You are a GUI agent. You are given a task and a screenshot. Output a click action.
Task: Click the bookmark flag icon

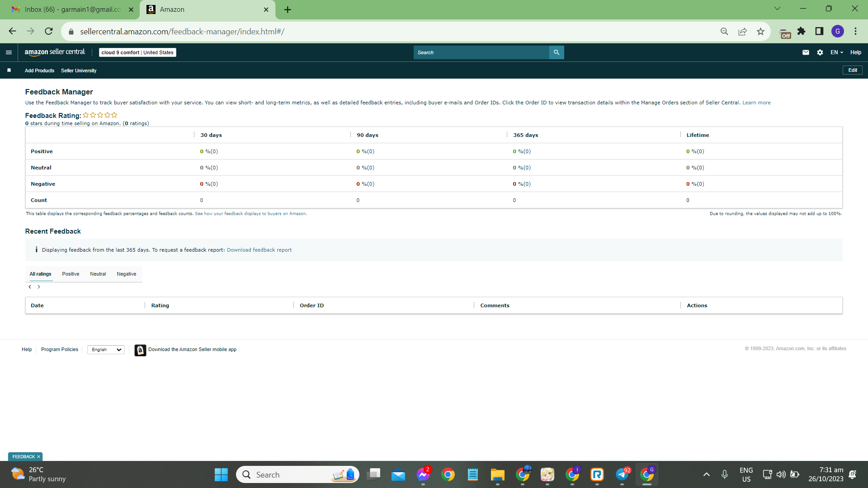click(x=9, y=70)
